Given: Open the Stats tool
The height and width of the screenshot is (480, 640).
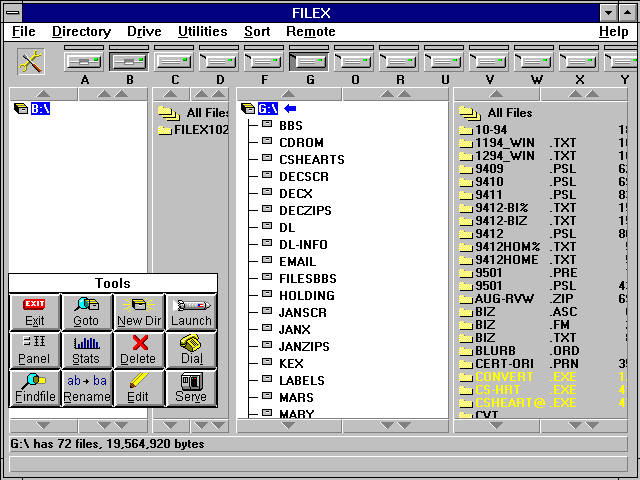Looking at the screenshot, I should pyautogui.click(x=87, y=349).
